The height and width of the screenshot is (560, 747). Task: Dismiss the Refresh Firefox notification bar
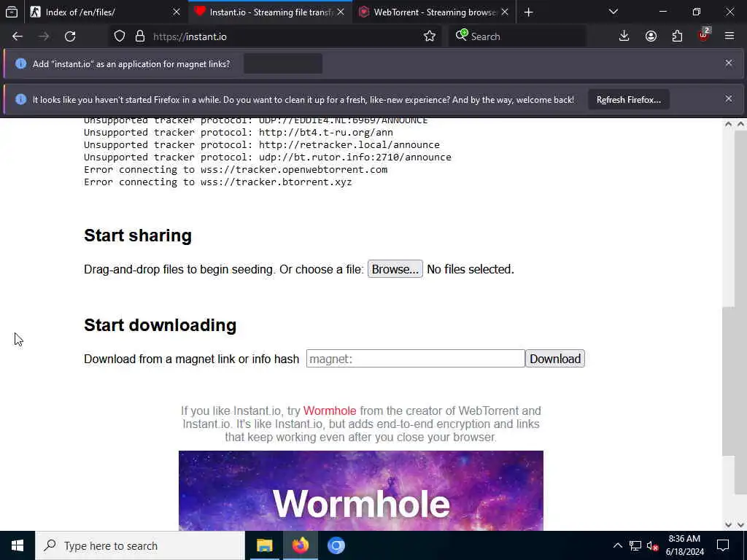pyautogui.click(x=729, y=98)
